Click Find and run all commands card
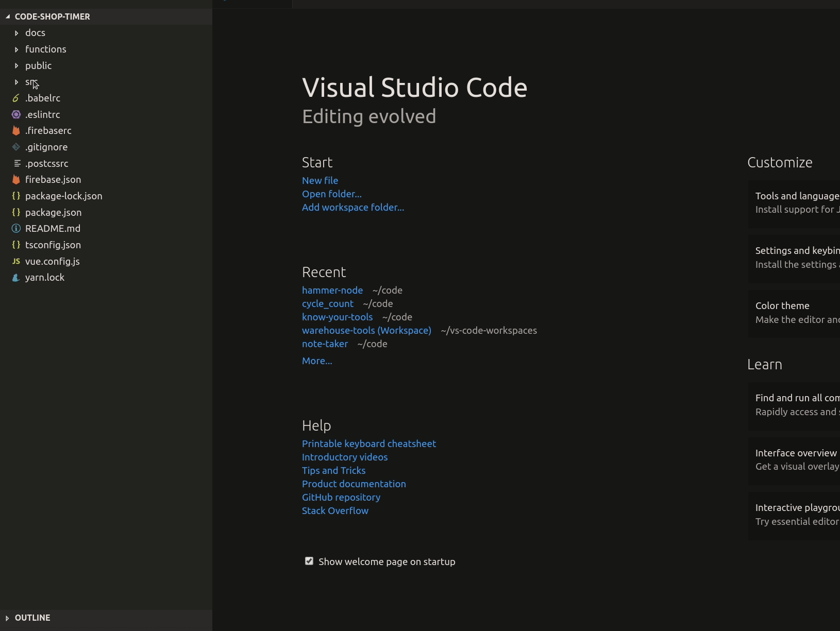The height and width of the screenshot is (631, 840). point(794,405)
